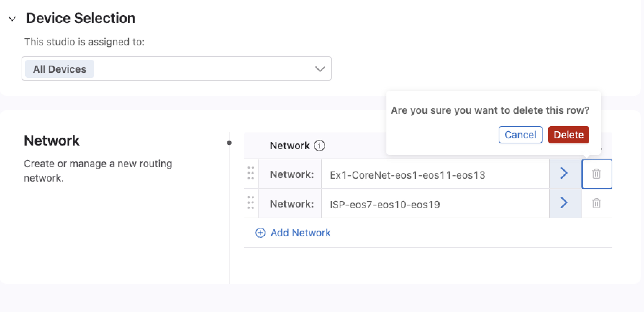
Task: Edit the Ex1-CoreNet-eos1-eos11-eos13 network name field
Action: coord(435,175)
